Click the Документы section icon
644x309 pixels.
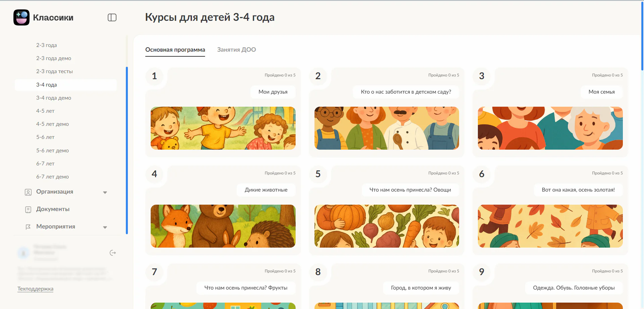(28, 210)
